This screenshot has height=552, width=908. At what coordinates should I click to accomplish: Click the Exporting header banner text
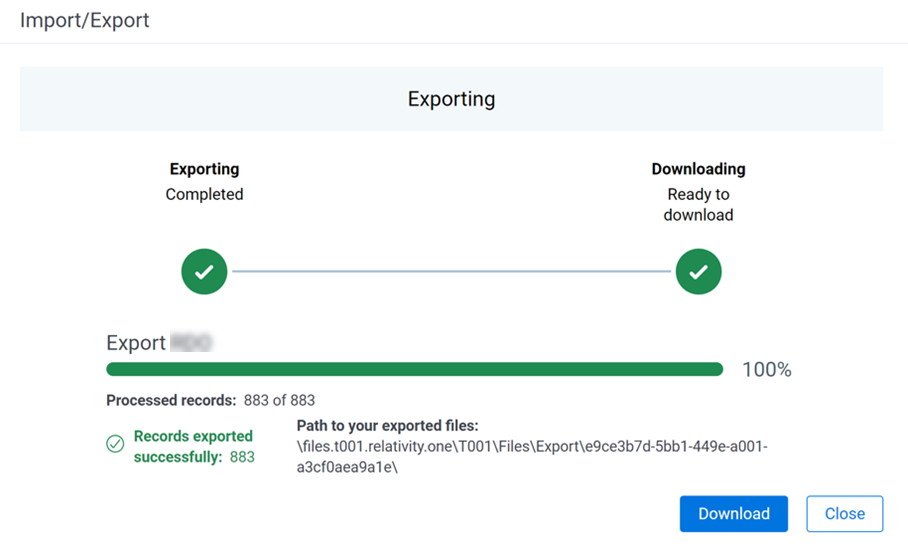pyautogui.click(x=451, y=99)
